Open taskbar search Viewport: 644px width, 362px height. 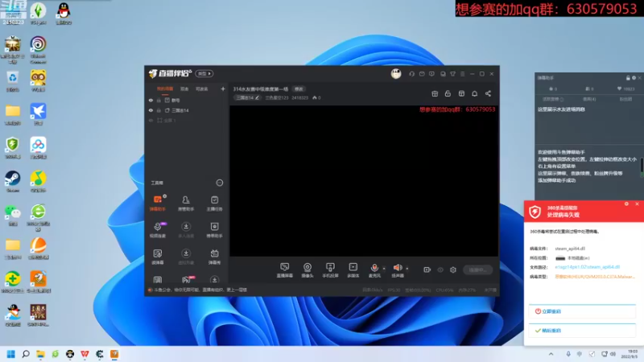(26, 354)
